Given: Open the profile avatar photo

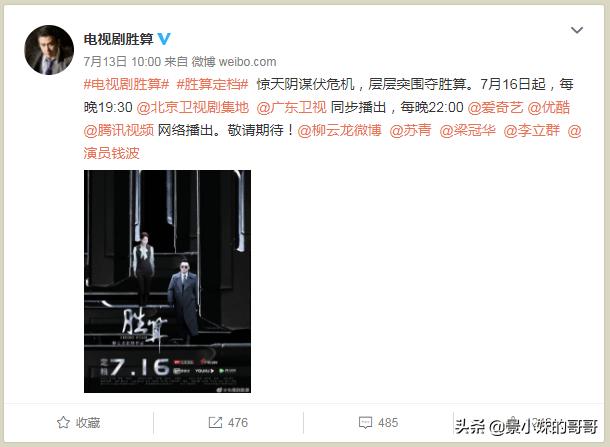Looking at the screenshot, I should coord(49,50).
